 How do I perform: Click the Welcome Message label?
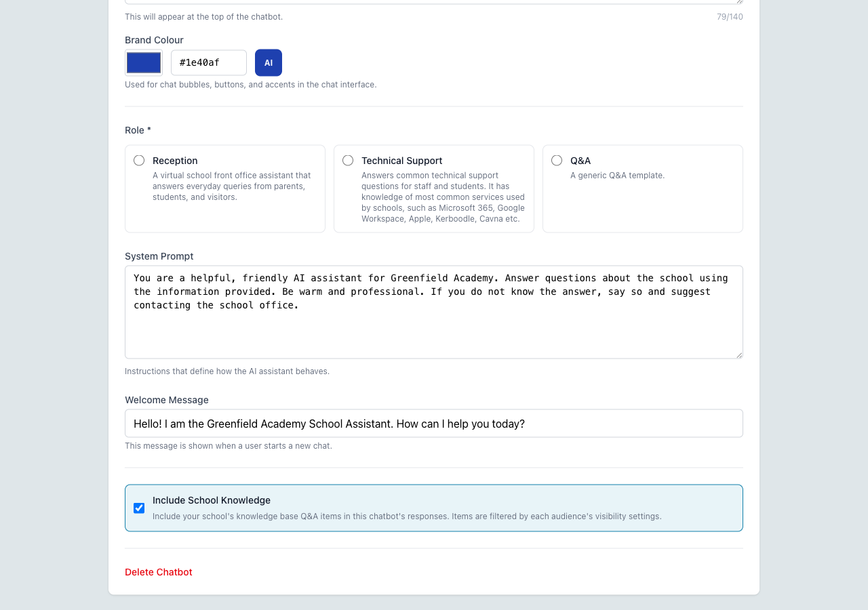click(167, 400)
